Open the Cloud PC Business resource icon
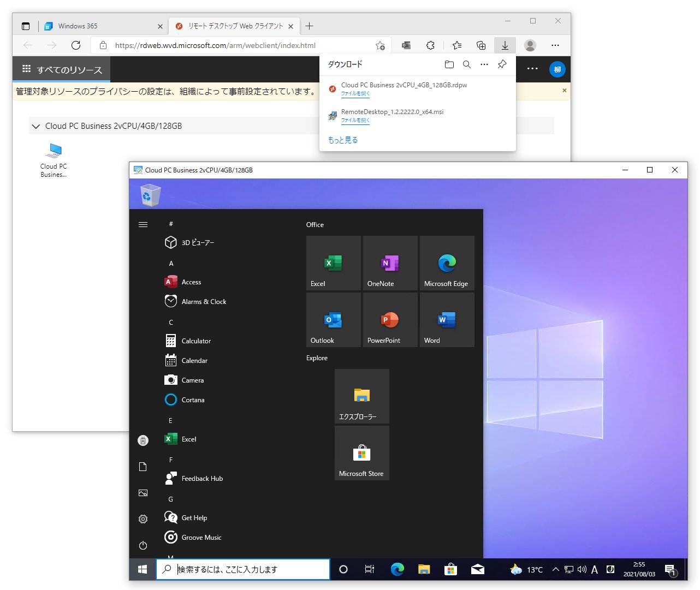 [x=54, y=159]
